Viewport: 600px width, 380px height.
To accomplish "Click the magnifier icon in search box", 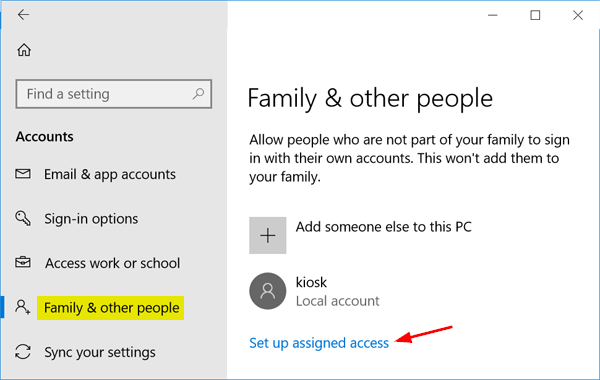I will point(198,94).
